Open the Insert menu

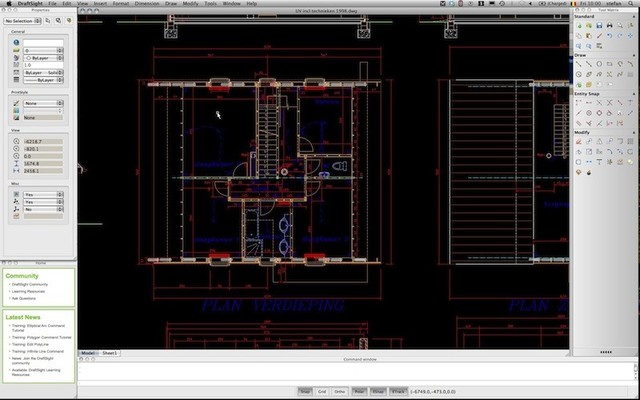(x=100, y=3)
